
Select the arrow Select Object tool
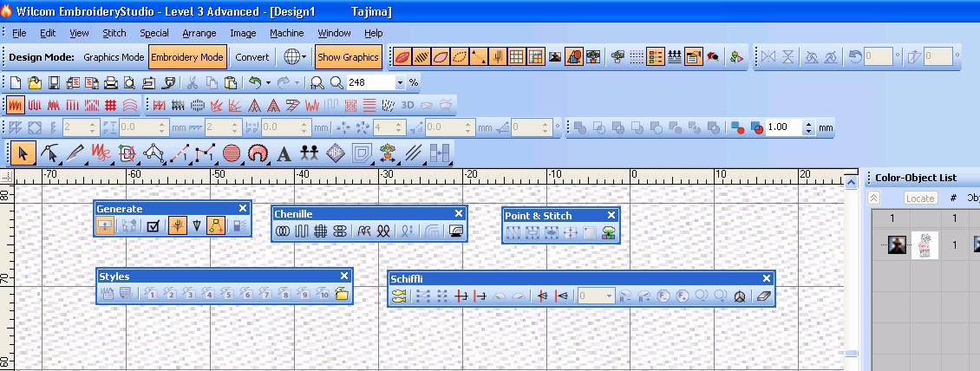(x=23, y=153)
